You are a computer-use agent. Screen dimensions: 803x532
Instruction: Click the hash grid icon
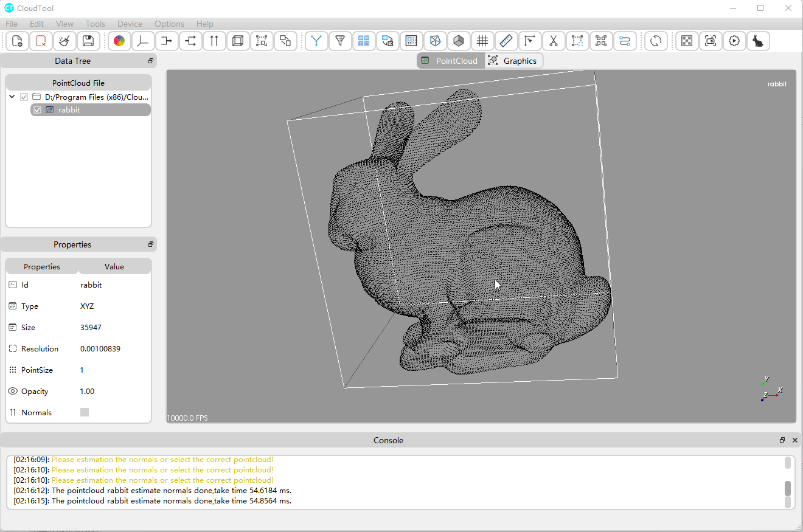click(482, 41)
